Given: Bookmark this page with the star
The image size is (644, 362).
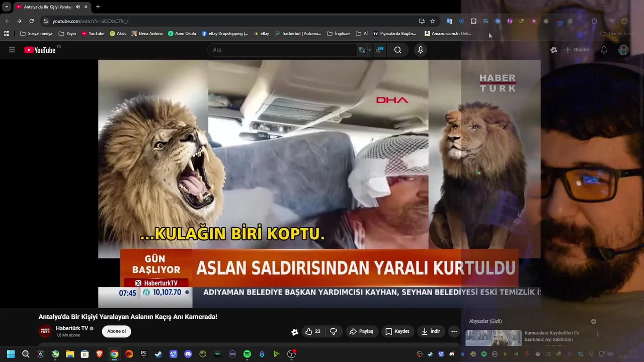Looking at the screenshot, I should click(x=433, y=21).
